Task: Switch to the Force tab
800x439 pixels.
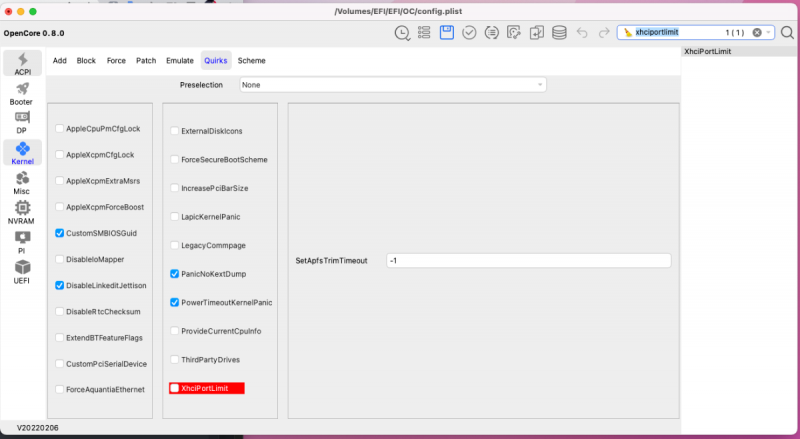Action: [116, 60]
